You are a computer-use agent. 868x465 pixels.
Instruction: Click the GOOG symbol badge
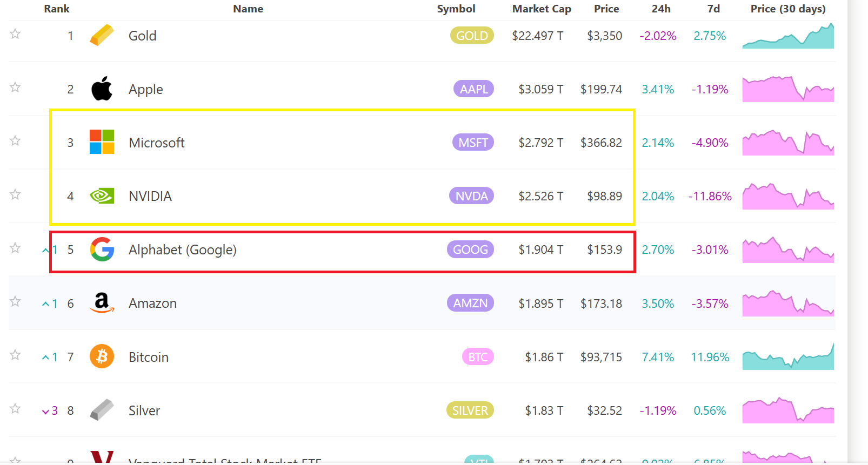pos(470,250)
